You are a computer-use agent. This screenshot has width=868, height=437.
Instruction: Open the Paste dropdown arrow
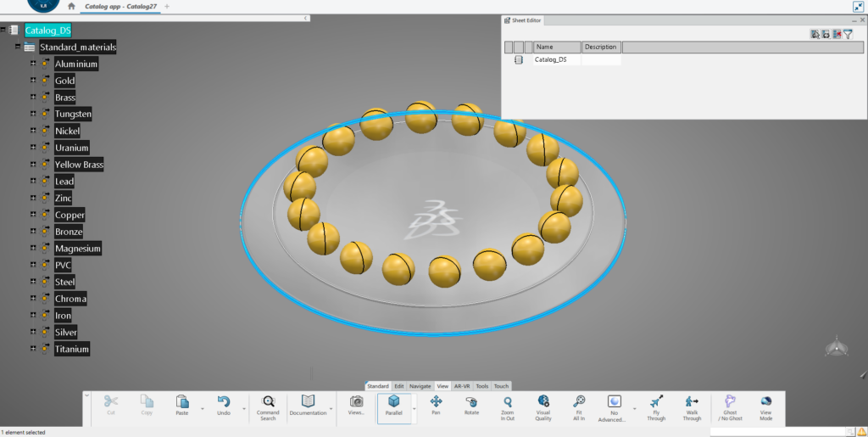pos(202,408)
